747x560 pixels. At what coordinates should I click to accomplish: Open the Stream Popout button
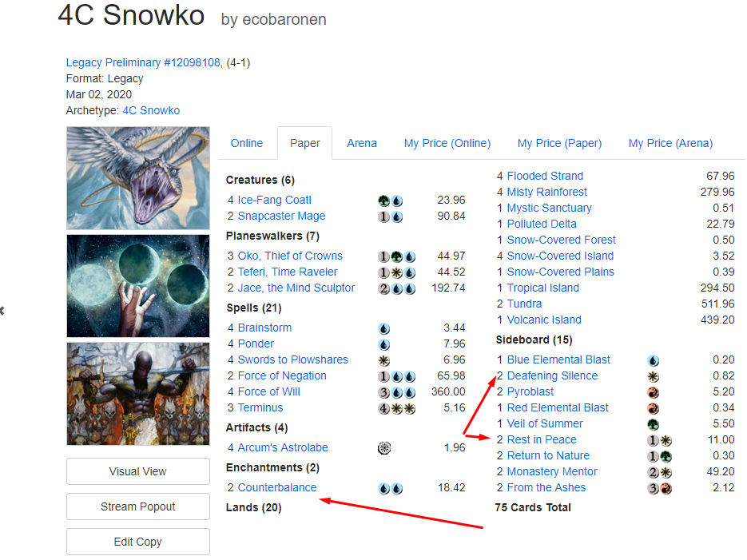pyautogui.click(x=138, y=506)
